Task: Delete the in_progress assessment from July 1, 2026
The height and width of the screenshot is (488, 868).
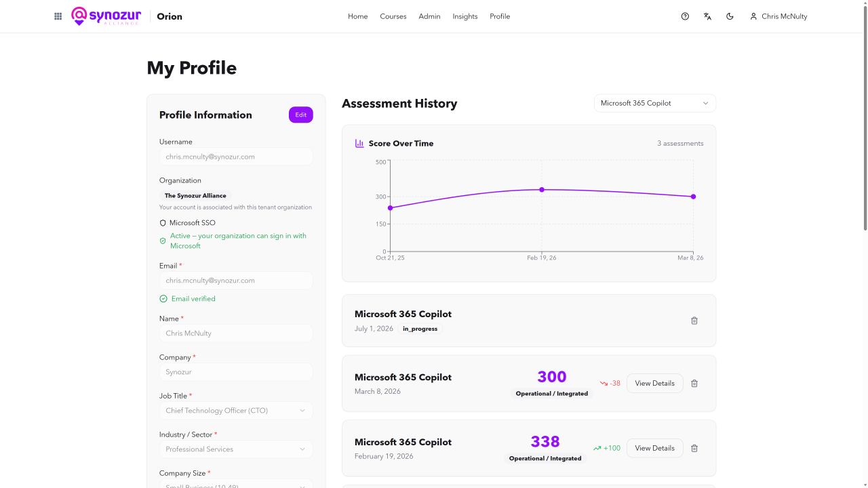Action: pyautogui.click(x=694, y=321)
